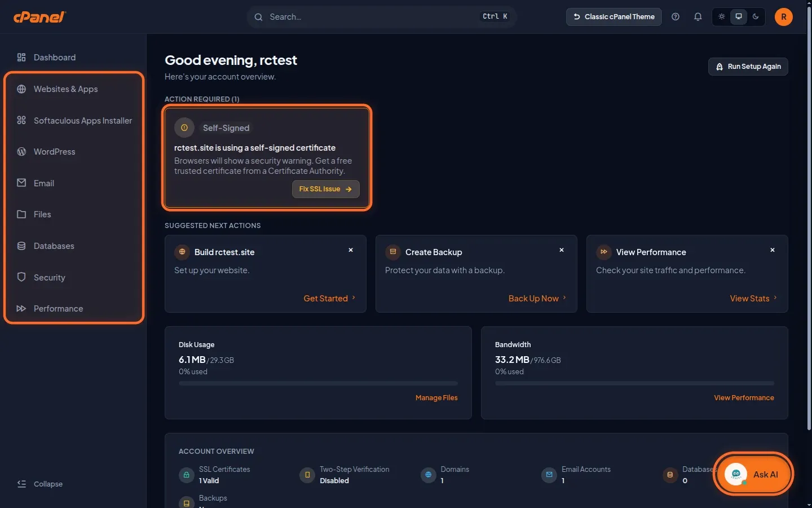Image resolution: width=812 pixels, height=508 pixels.
Task: Click the Performance fast-forward sidebar icon
Action: pyautogui.click(x=21, y=309)
